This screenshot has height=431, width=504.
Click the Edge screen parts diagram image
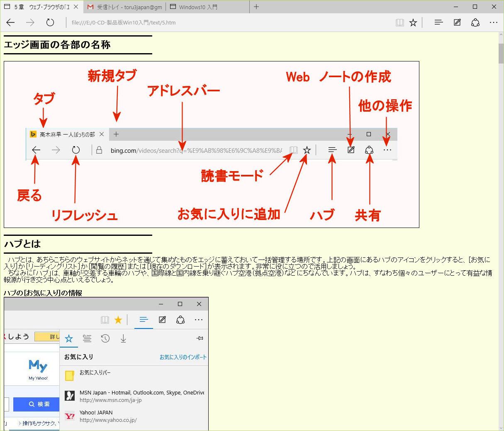[212, 144]
